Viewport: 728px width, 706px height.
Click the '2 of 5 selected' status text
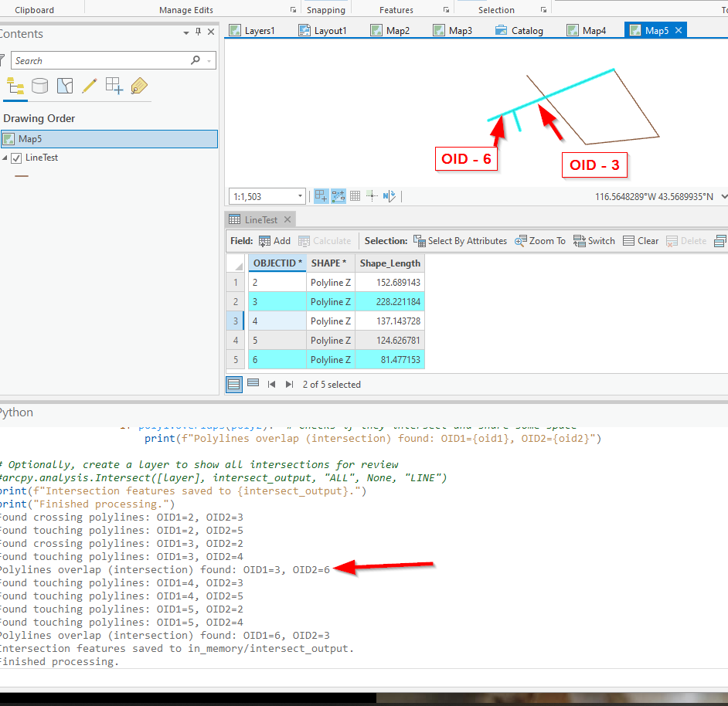click(332, 385)
